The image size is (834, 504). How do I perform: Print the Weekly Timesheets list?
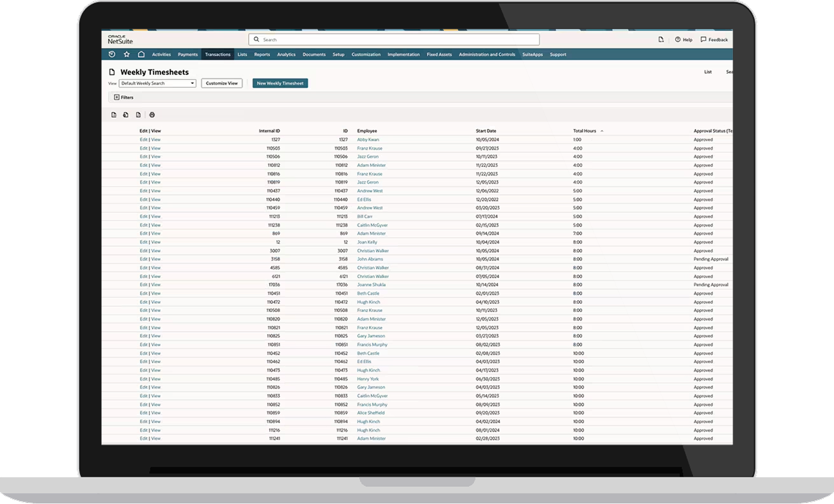[x=152, y=114]
